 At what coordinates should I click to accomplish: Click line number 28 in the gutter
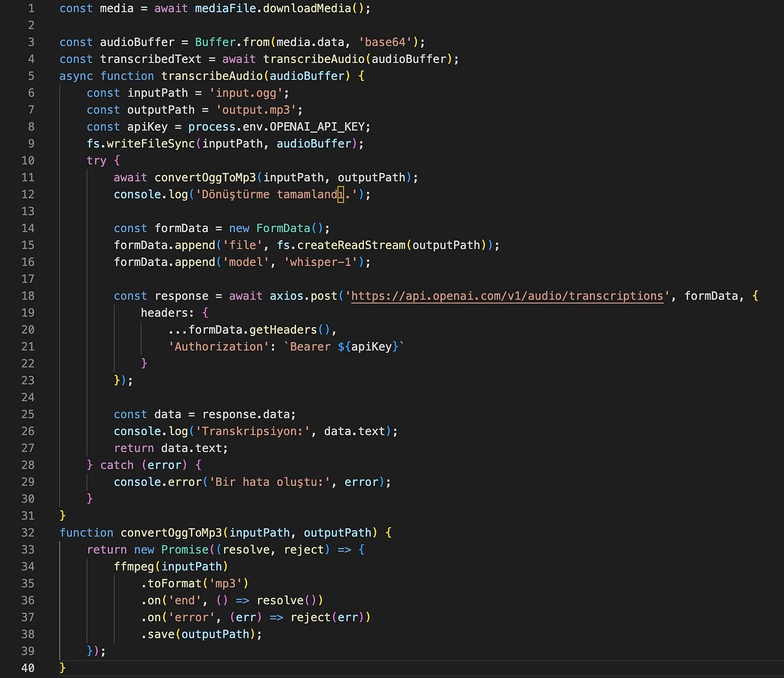click(x=27, y=465)
